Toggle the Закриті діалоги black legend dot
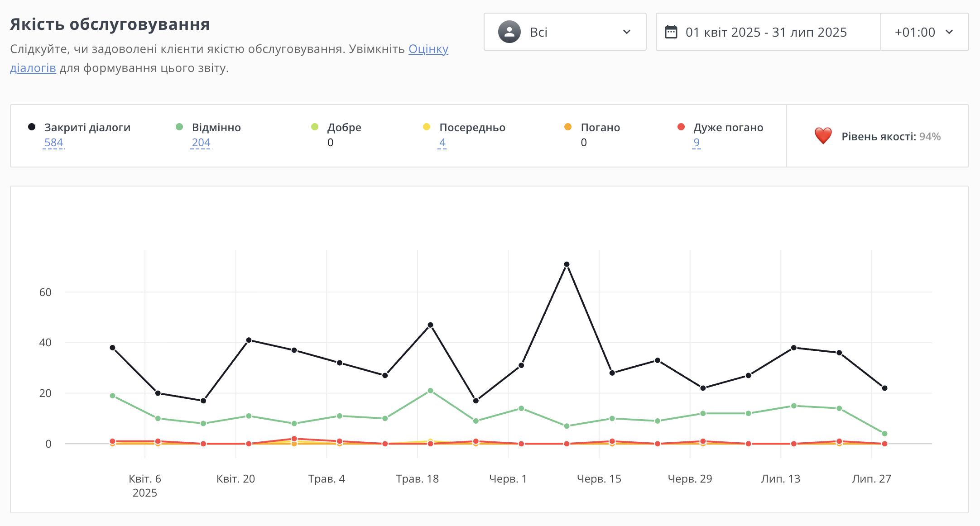 32,127
